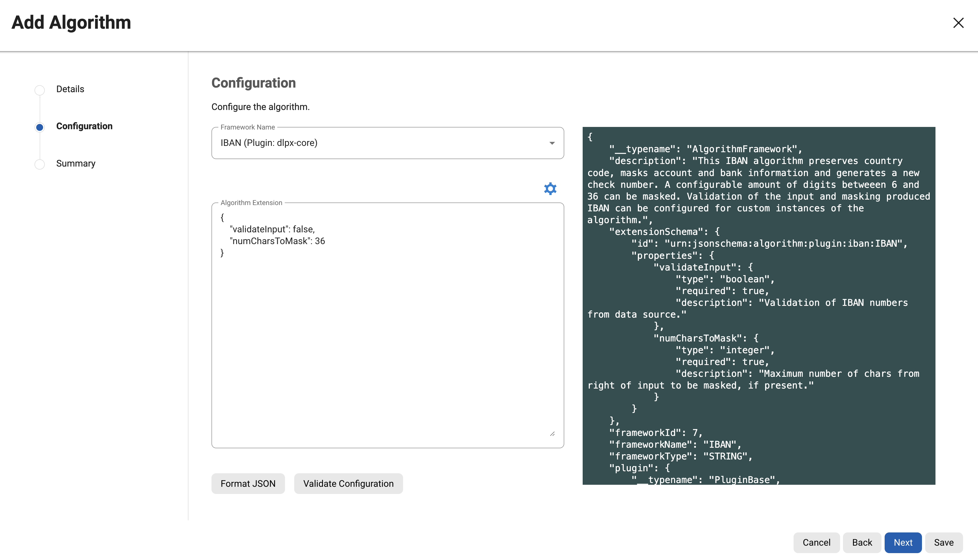Go to the Details step

point(70,89)
